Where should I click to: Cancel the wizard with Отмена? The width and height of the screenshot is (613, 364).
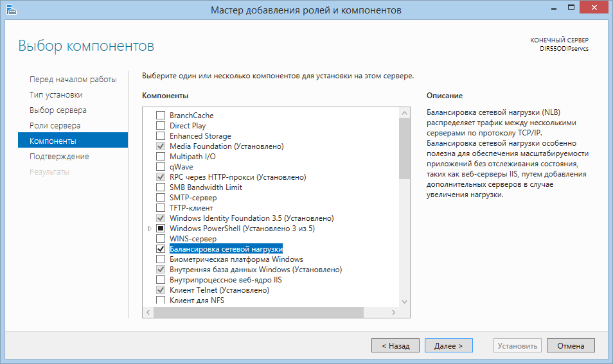point(571,345)
